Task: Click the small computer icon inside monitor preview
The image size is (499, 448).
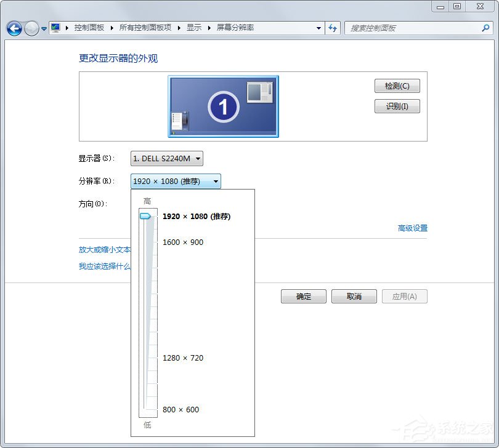Action: [181, 119]
